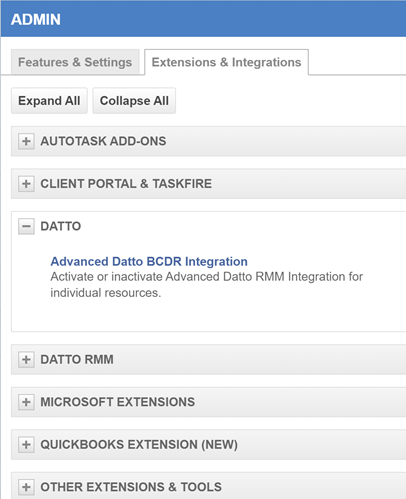Click the CLIENT PORTAL & TASKFIRE header

pyautogui.click(x=209, y=184)
